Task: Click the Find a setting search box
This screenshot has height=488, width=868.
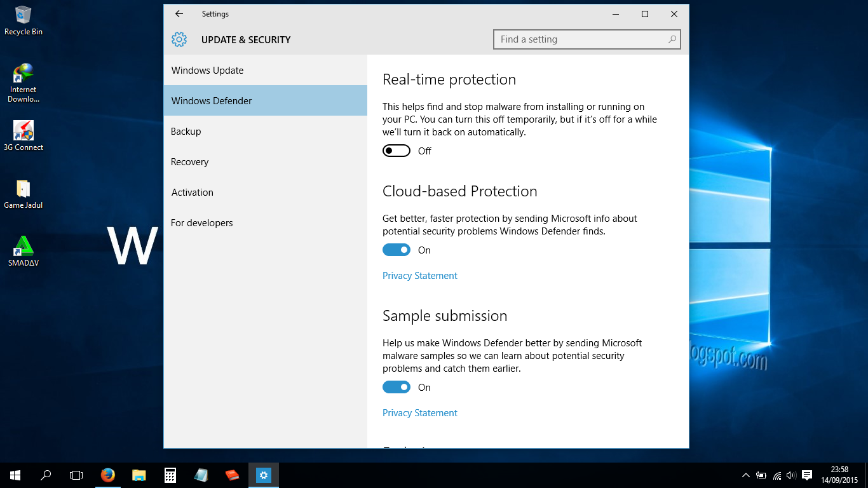Action: pos(578,39)
